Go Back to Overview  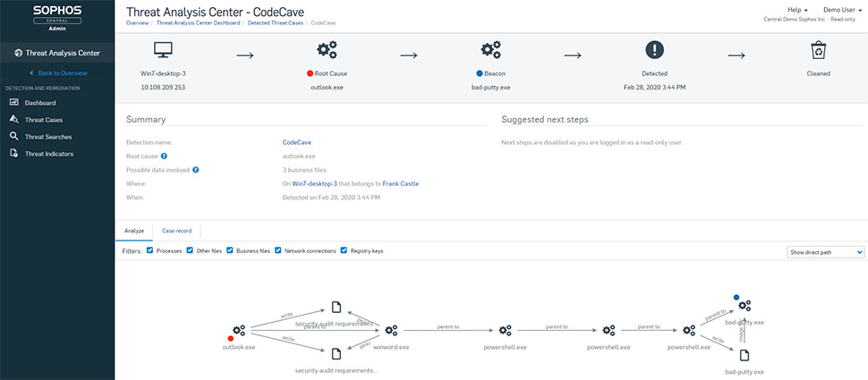click(62, 72)
